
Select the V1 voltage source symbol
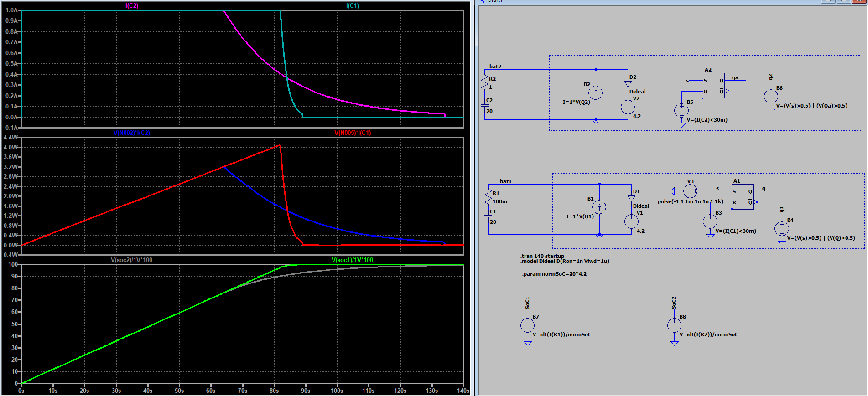(x=631, y=221)
